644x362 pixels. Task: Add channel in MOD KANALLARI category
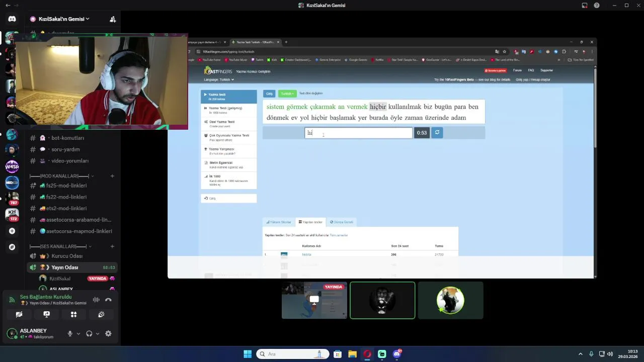point(112,176)
